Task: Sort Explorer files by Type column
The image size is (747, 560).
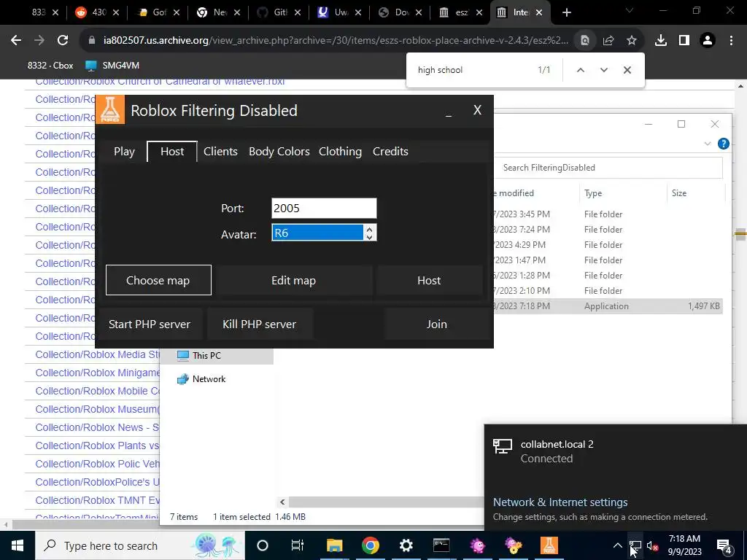Action: [593, 192]
